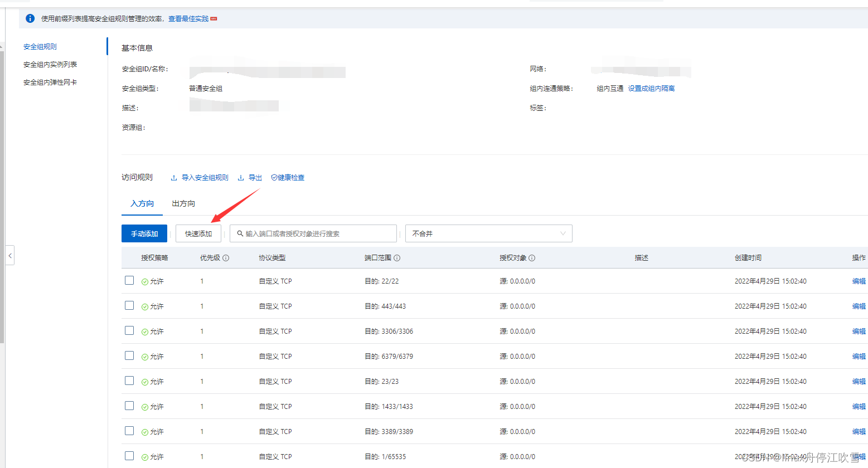Image resolution: width=868 pixels, height=468 pixels.
Task: Click 自定义 TCP in the 443/443 row
Action: click(275, 306)
